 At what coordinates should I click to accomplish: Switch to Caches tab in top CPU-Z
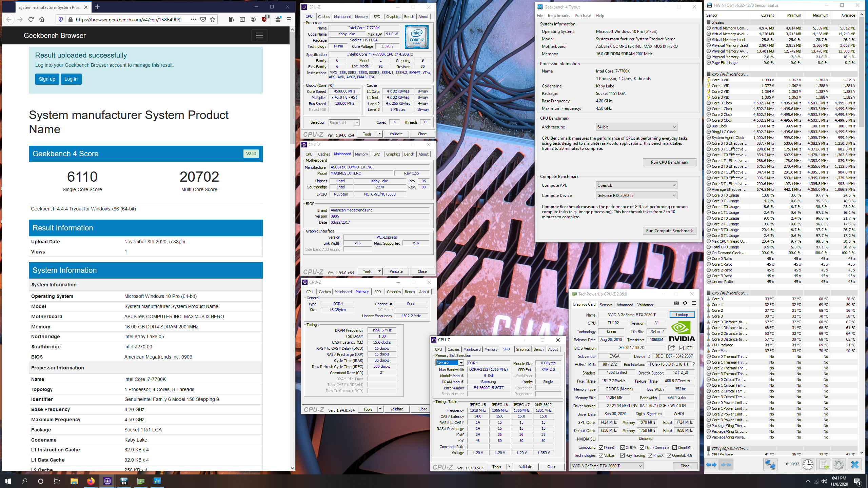324,17
